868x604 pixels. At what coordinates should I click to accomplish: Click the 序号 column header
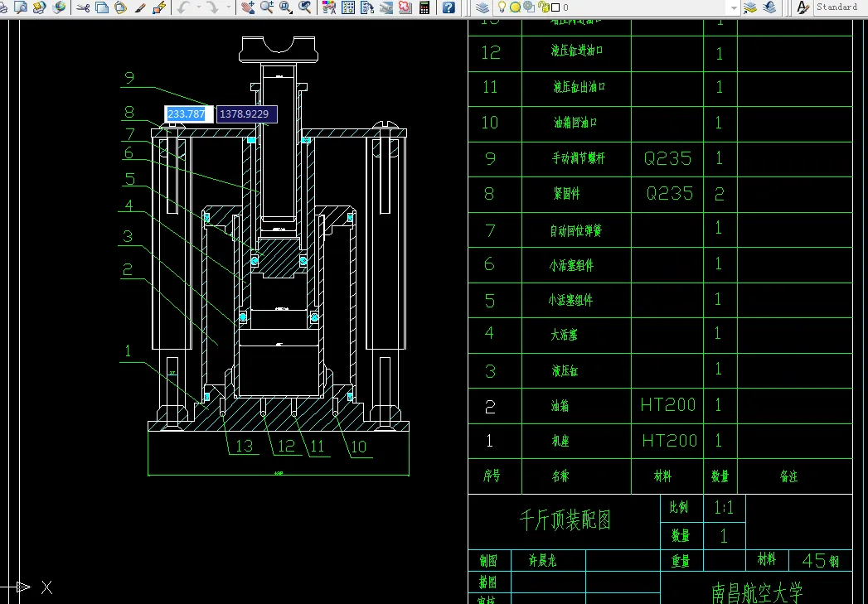[x=492, y=476]
